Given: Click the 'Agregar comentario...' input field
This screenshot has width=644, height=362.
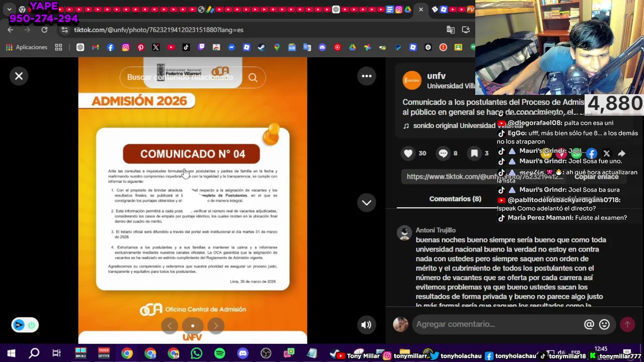Looking at the screenshot, I should (496, 324).
